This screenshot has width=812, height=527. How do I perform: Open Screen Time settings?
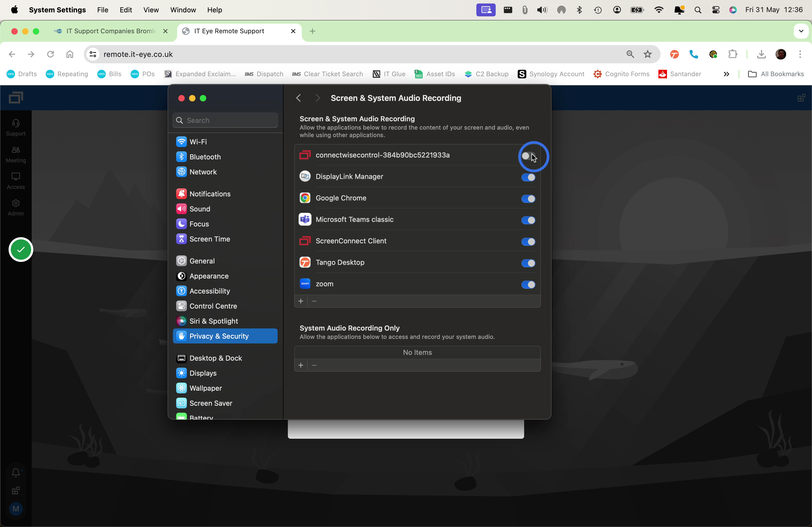pyautogui.click(x=225, y=239)
